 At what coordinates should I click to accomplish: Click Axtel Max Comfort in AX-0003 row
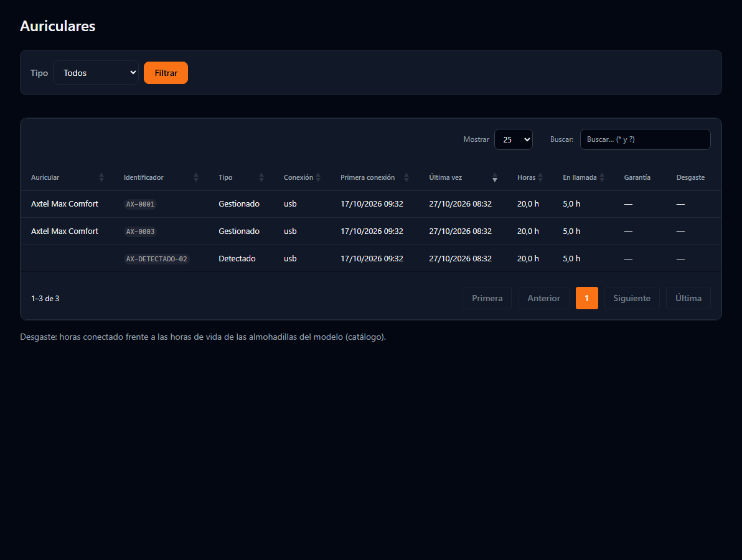[64, 231]
